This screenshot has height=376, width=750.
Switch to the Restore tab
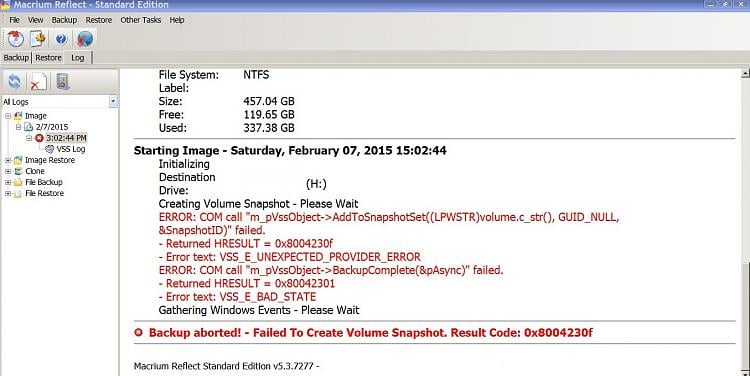48,57
